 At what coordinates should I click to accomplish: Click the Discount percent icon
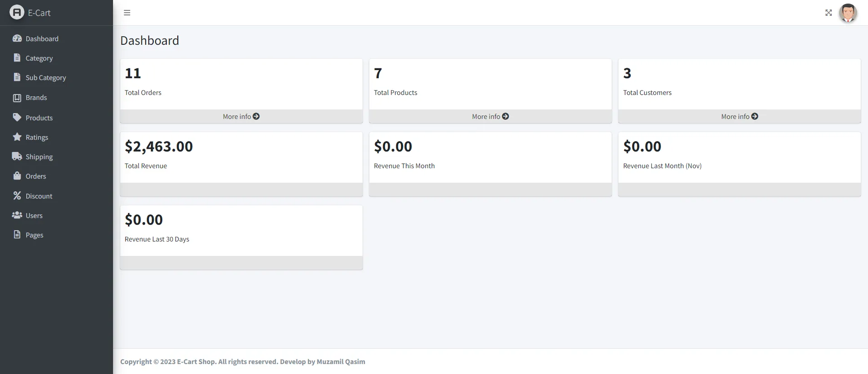[17, 196]
